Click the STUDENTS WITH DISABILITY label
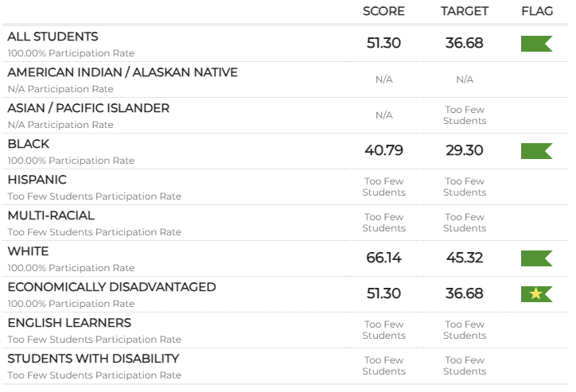 pos(93,359)
